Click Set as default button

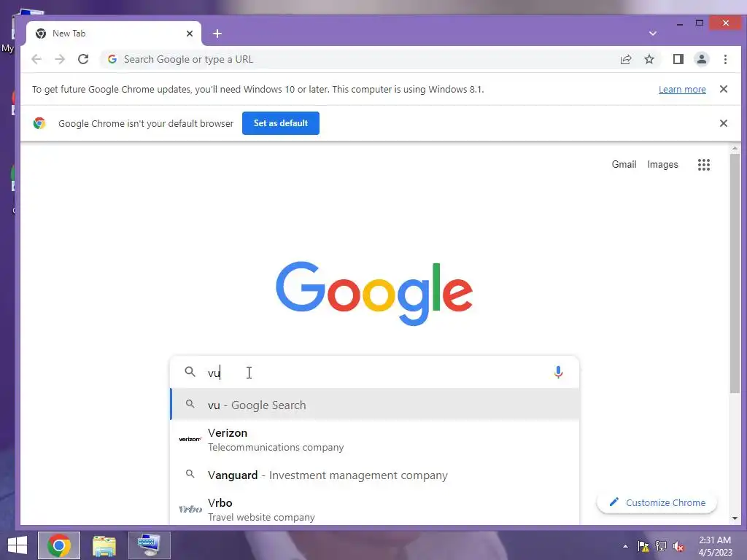(281, 123)
